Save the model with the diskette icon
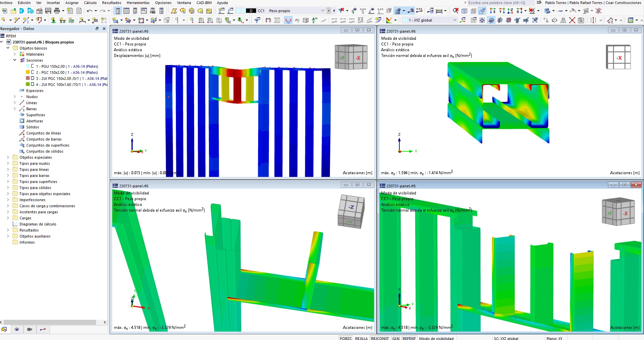644x340 pixels. pos(48,11)
